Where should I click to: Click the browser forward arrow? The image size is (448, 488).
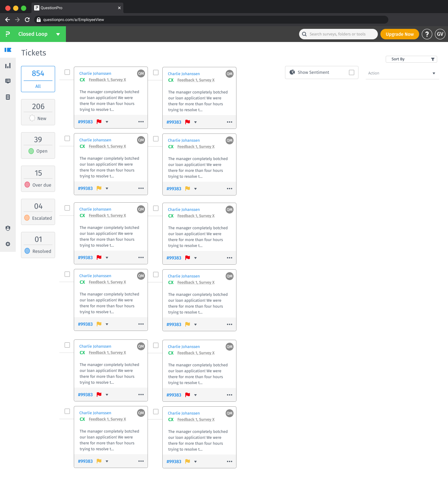point(17,20)
